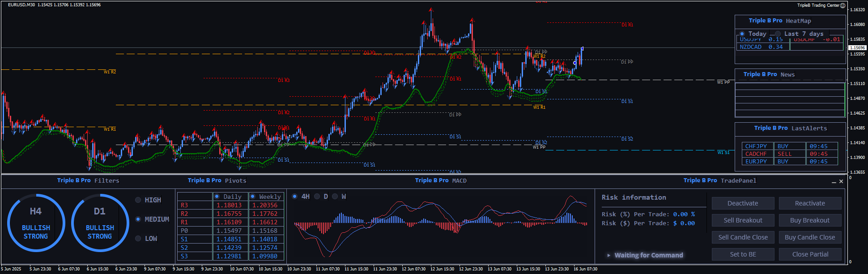Switch MACD timeframe to D
The height and width of the screenshot is (274, 868).
point(317,197)
